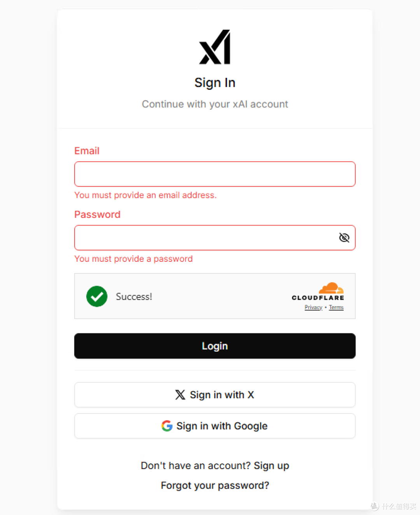Screen dimensions: 420x515
Task: Click the Password field label
Action: tap(97, 215)
